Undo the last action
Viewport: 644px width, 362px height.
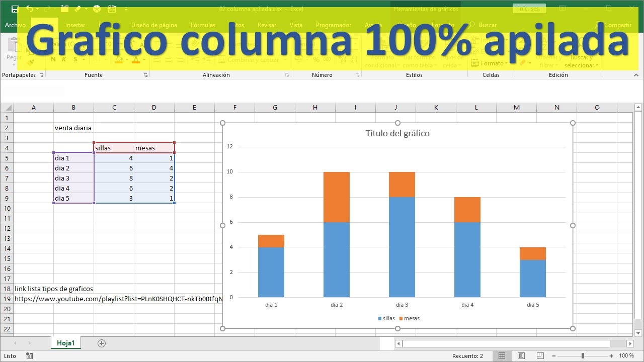[x=29, y=9]
